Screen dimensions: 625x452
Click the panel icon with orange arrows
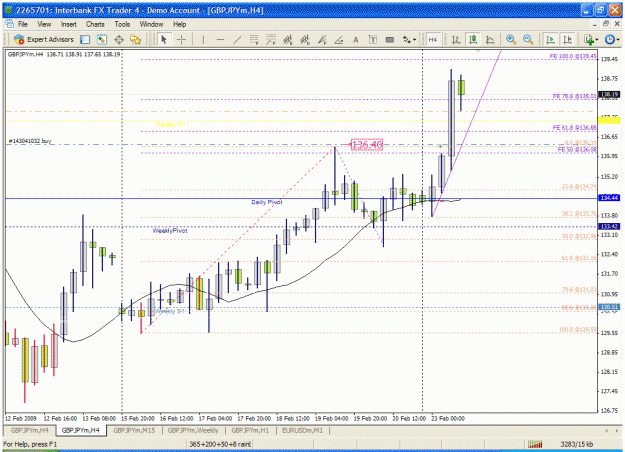click(102, 39)
